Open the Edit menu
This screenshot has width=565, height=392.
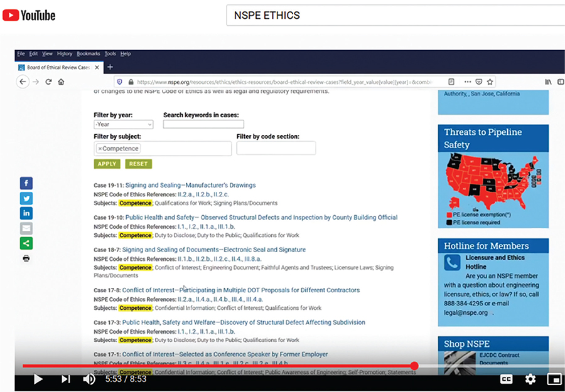tap(33, 54)
